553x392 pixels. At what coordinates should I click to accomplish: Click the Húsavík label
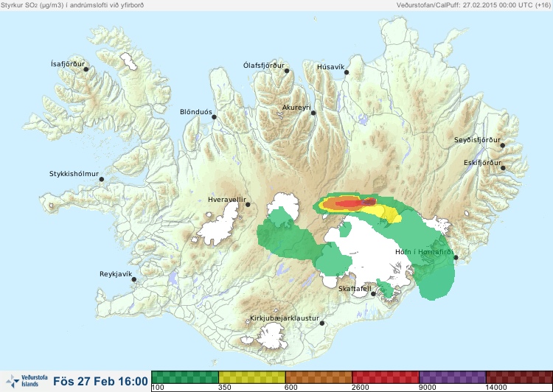pyautogui.click(x=330, y=67)
